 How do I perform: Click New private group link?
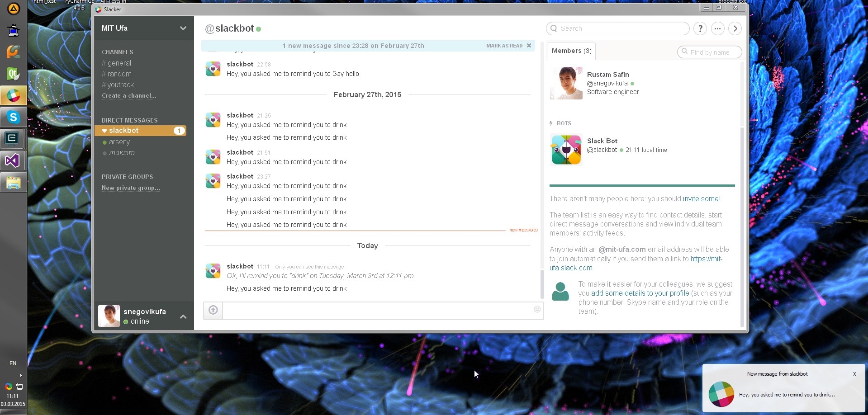tap(131, 188)
